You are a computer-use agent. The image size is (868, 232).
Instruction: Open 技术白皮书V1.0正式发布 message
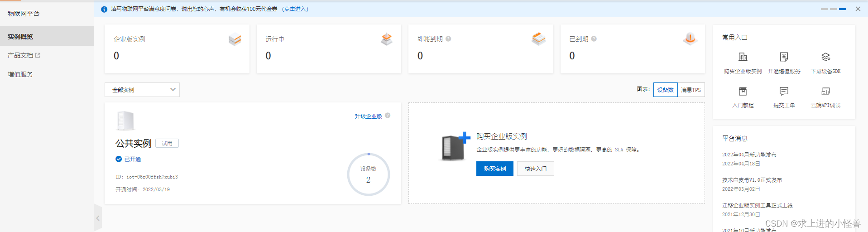(752, 180)
